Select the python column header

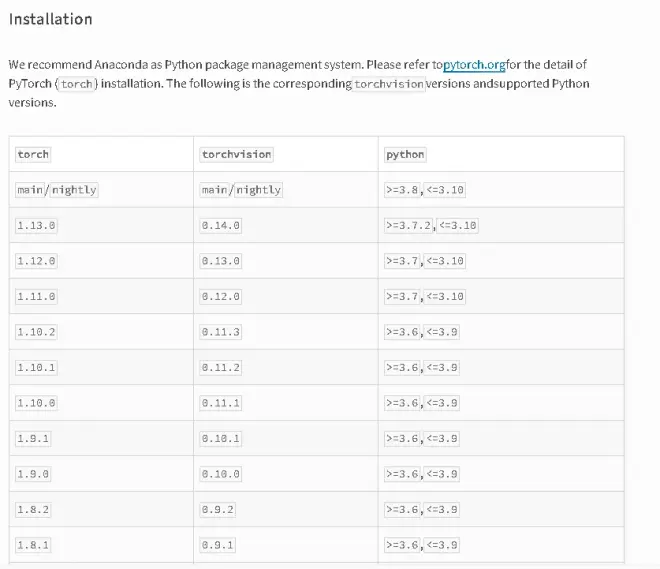coord(405,154)
